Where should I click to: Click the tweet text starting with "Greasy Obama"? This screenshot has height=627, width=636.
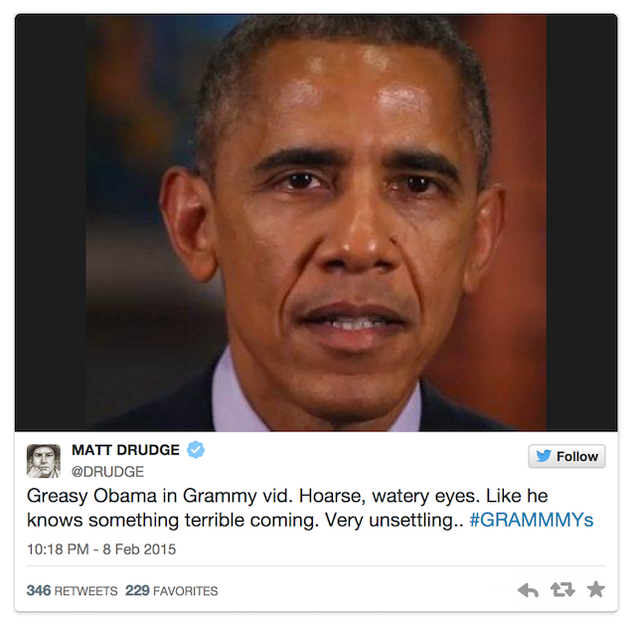click(x=287, y=496)
